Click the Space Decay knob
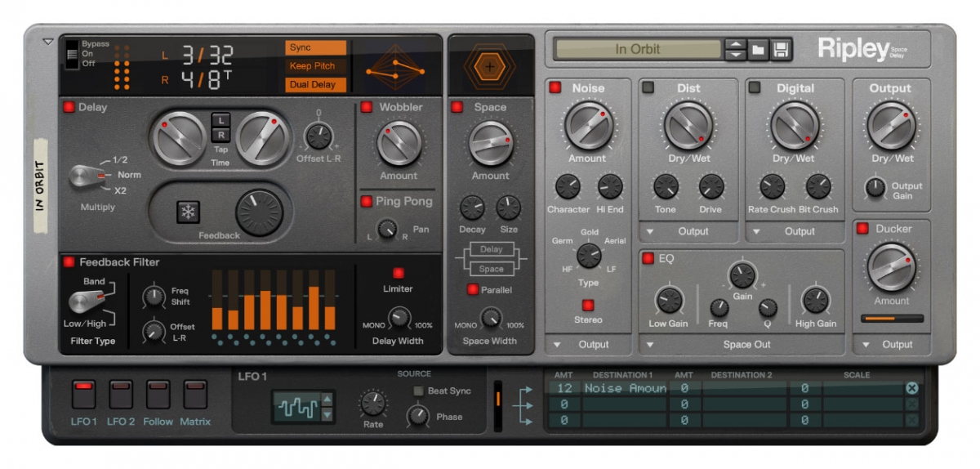The image size is (980, 469). tap(472, 208)
